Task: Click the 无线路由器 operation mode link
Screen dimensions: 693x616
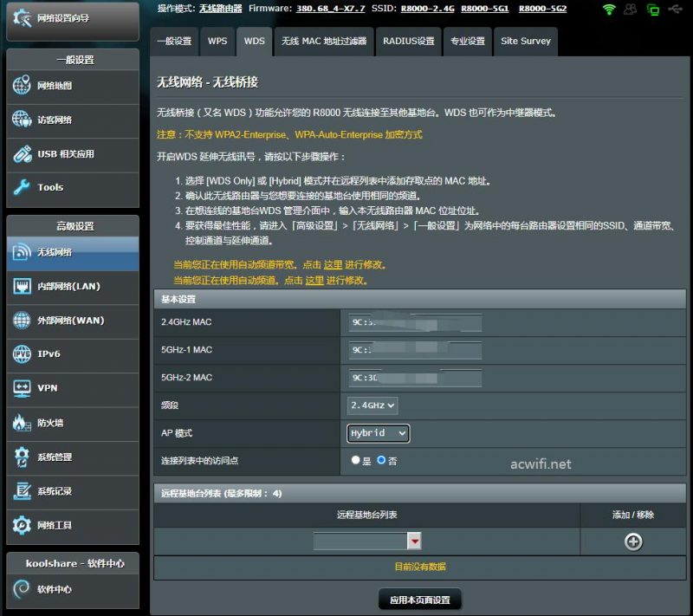Action: (x=221, y=9)
